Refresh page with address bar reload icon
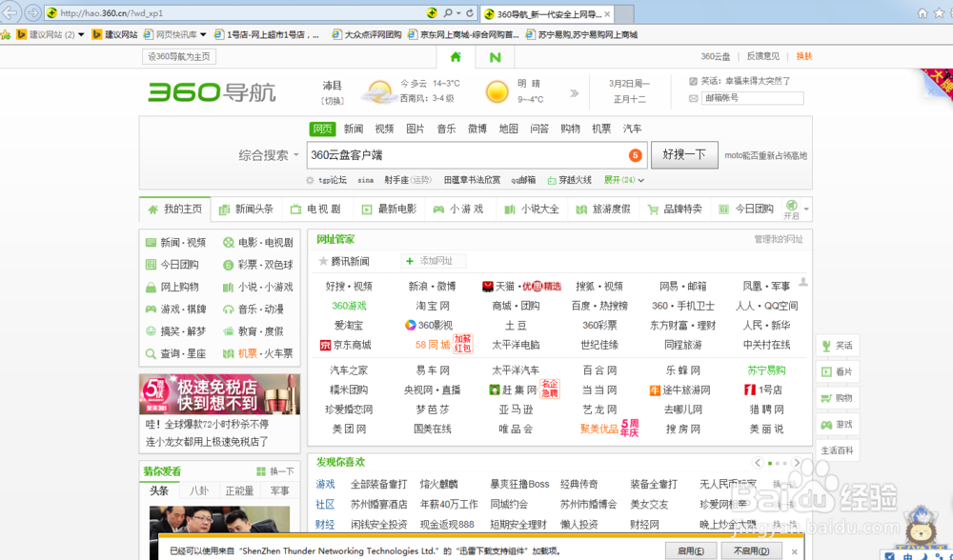This screenshot has width=953, height=560. 470,12
